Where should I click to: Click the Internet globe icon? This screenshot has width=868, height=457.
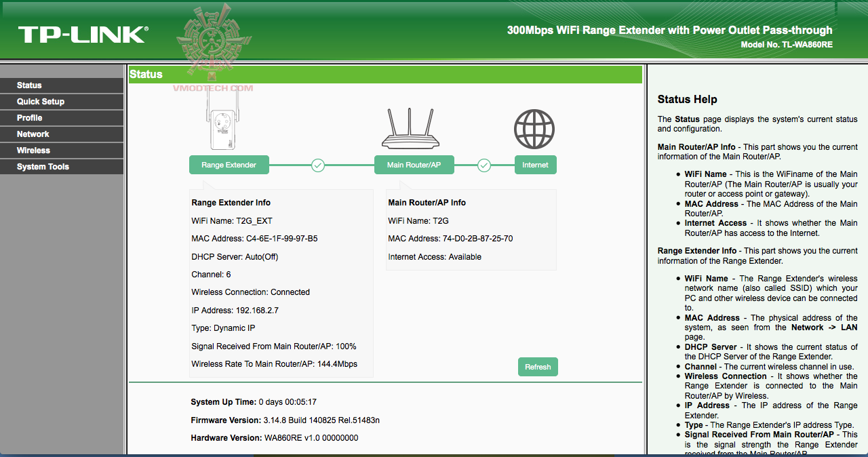coord(534,129)
